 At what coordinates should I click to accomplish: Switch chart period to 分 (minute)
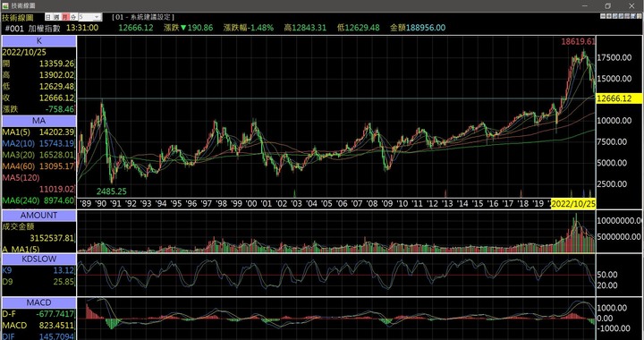click(x=73, y=17)
